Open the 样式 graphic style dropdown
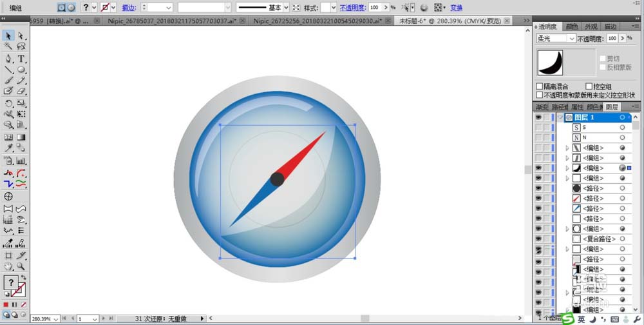Screen dimensions: 644x325 [333, 7]
